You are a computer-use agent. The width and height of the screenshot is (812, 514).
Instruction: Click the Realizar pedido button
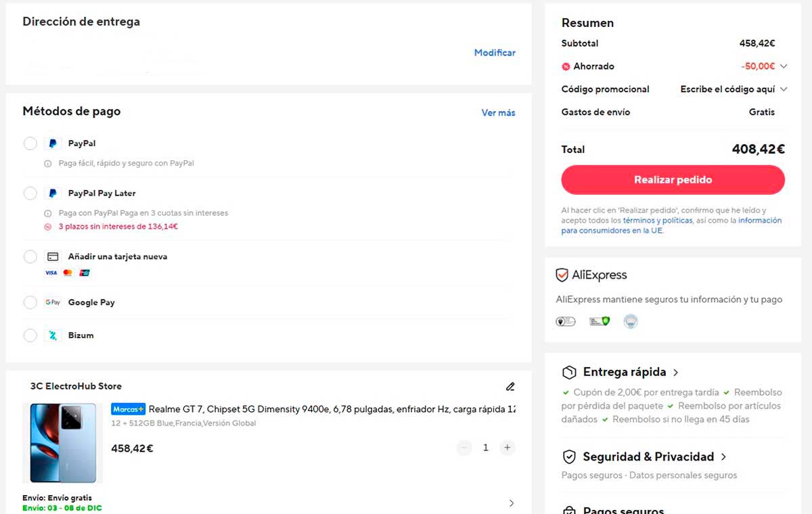672,180
